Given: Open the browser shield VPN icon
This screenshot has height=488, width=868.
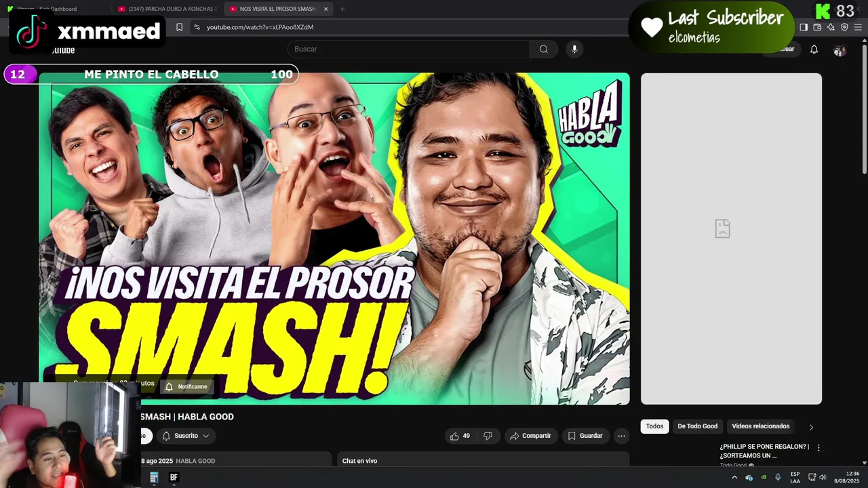Looking at the screenshot, I should tap(844, 27).
